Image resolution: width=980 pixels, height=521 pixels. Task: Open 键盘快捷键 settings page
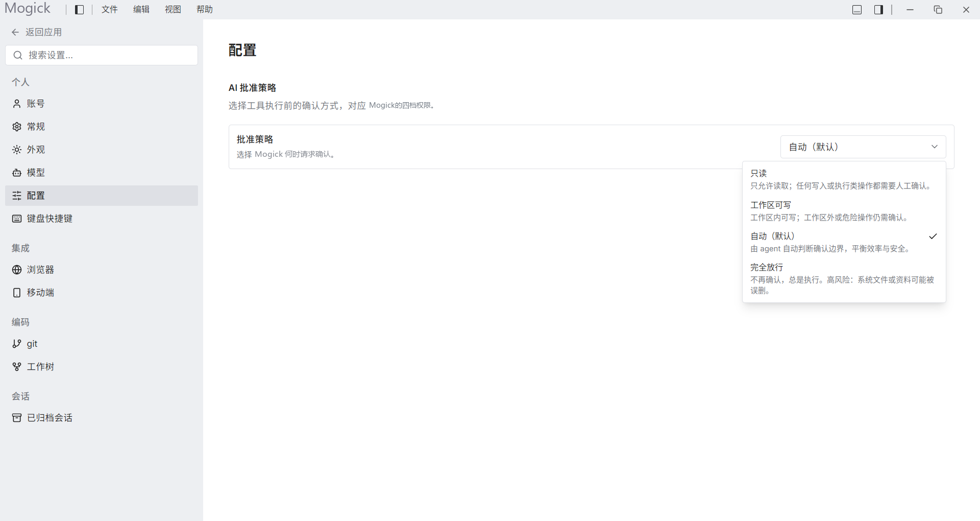(102, 219)
